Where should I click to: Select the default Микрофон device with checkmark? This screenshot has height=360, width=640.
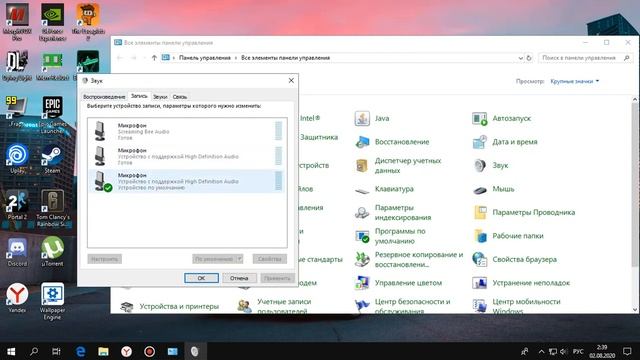[187, 181]
